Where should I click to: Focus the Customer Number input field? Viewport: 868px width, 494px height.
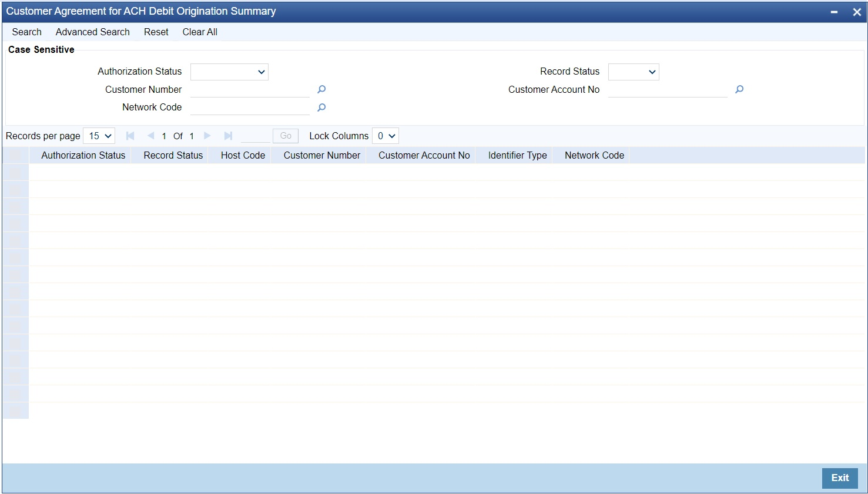click(250, 89)
